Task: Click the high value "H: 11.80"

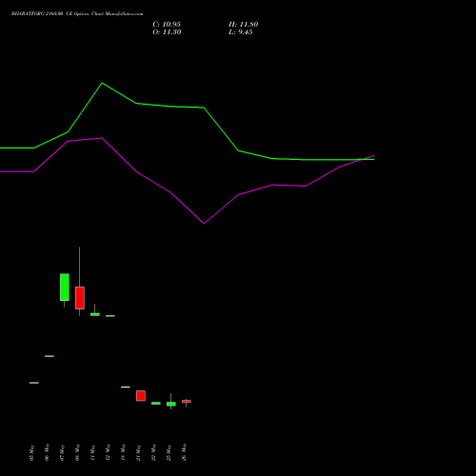Action: (x=244, y=25)
